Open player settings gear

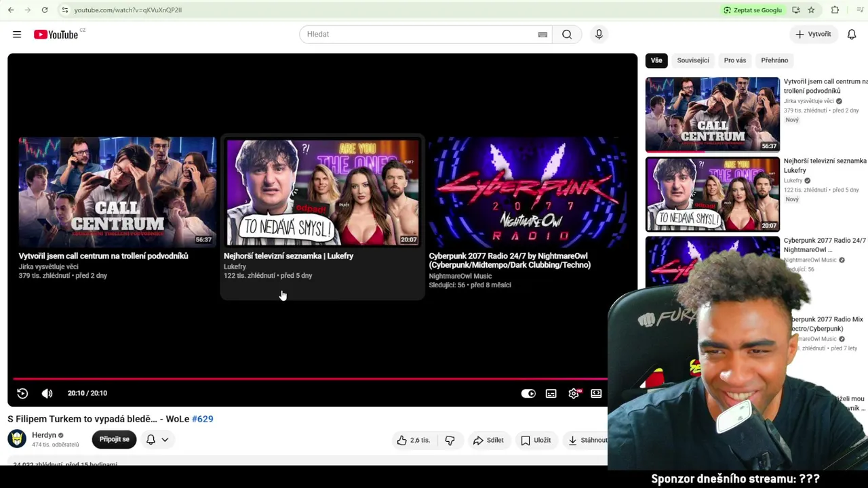tap(574, 393)
